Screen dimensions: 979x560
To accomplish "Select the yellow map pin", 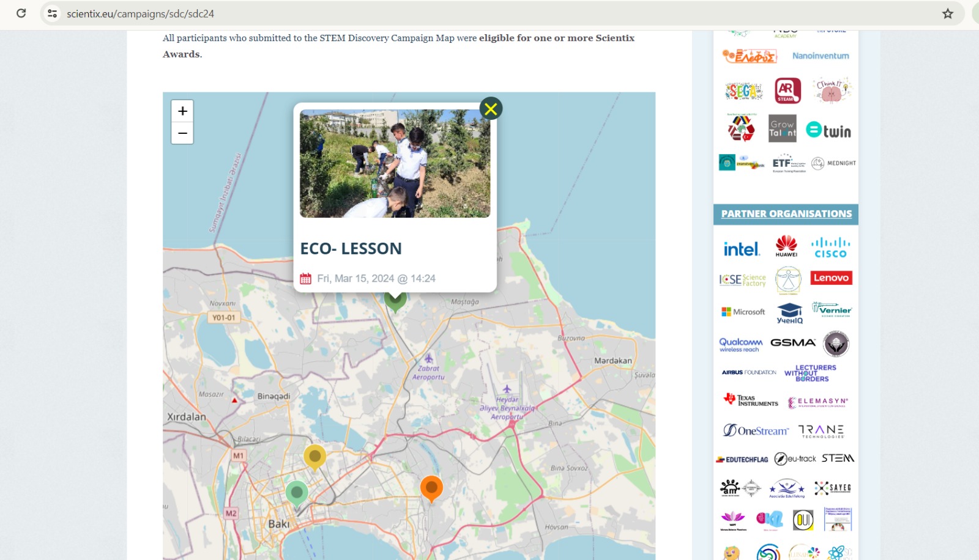I will 315,457.
